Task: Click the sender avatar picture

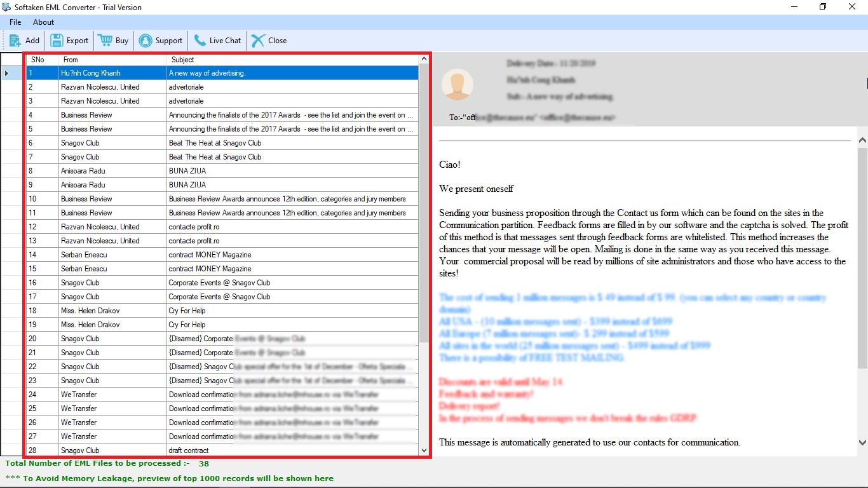Action: pos(458,85)
